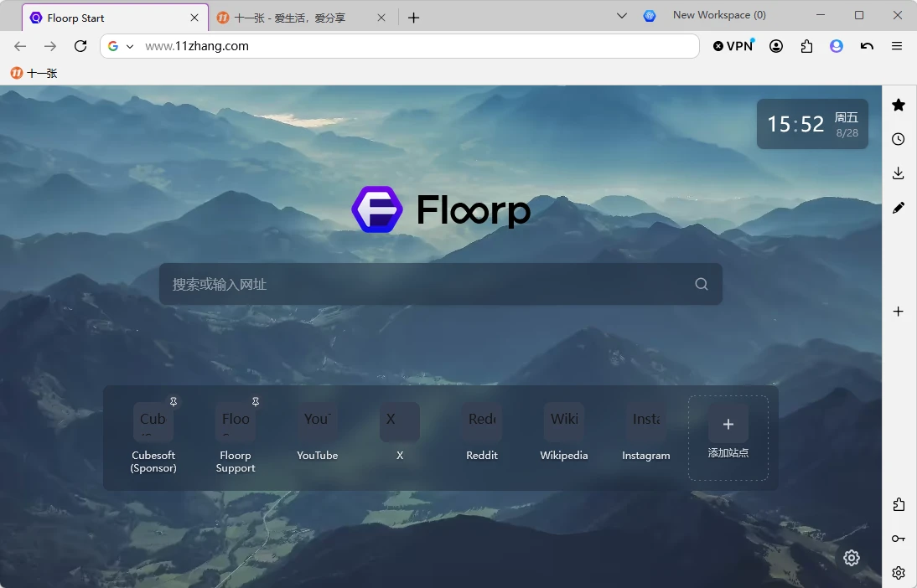Click the pin icon on Floorp Support tile
917x588 pixels.
(256, 401)
